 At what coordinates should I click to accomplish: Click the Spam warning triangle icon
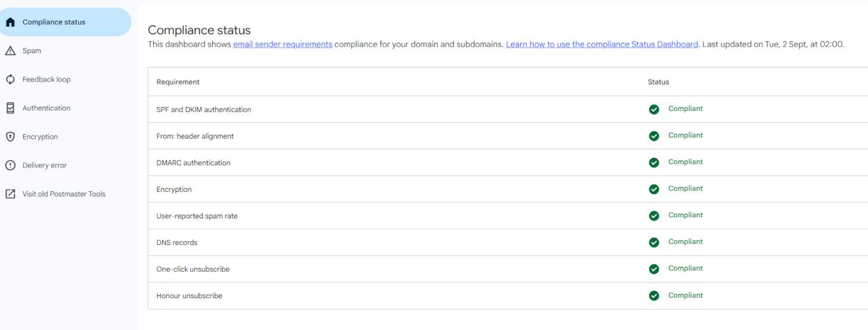pos(10,51)
